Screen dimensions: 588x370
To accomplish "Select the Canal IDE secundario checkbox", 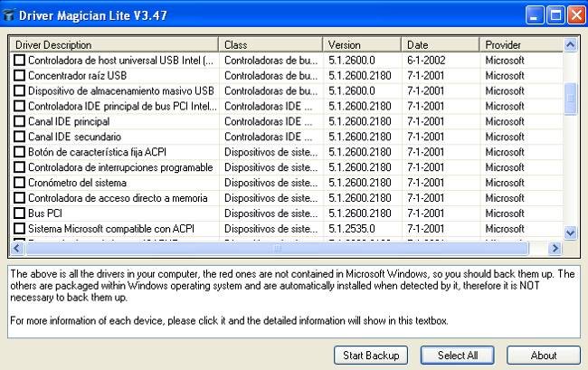I will tap(19, 137).
